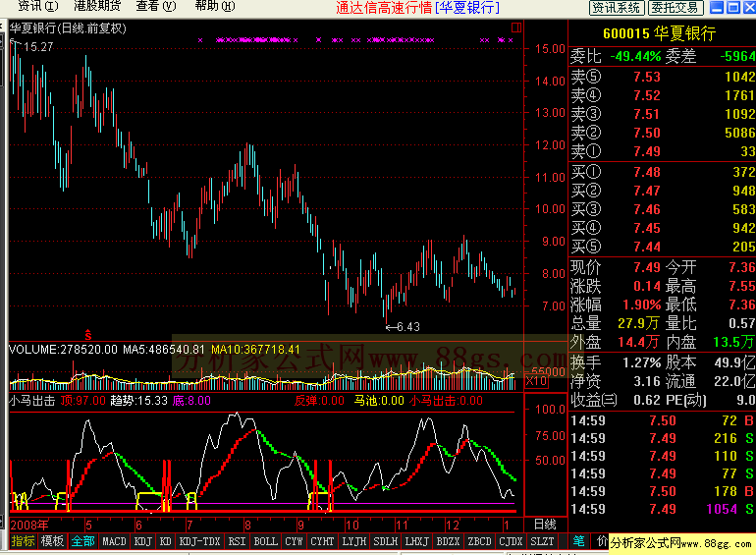Switch to the LHXJ indicator tab
Image resolution: width=756 pixels, height=555 pixels.
416,541
